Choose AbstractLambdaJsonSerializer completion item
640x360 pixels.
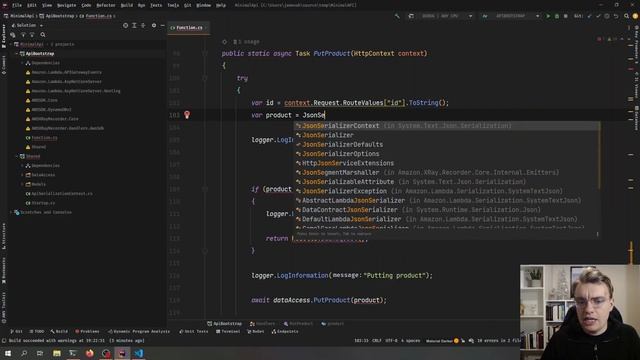click(447, 200)
